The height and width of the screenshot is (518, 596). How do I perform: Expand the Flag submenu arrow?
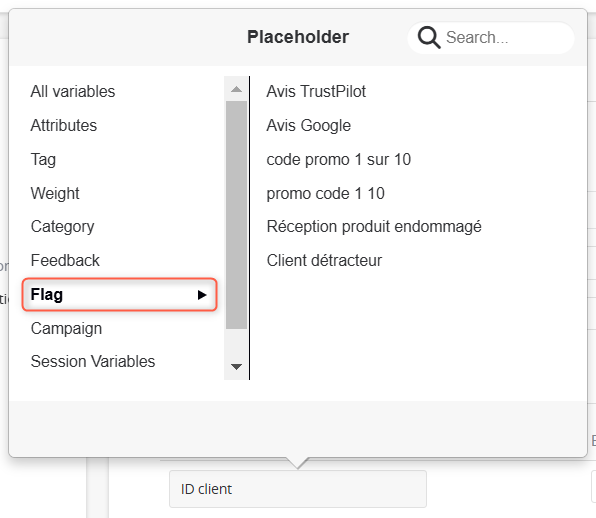[x=202, y=295]
